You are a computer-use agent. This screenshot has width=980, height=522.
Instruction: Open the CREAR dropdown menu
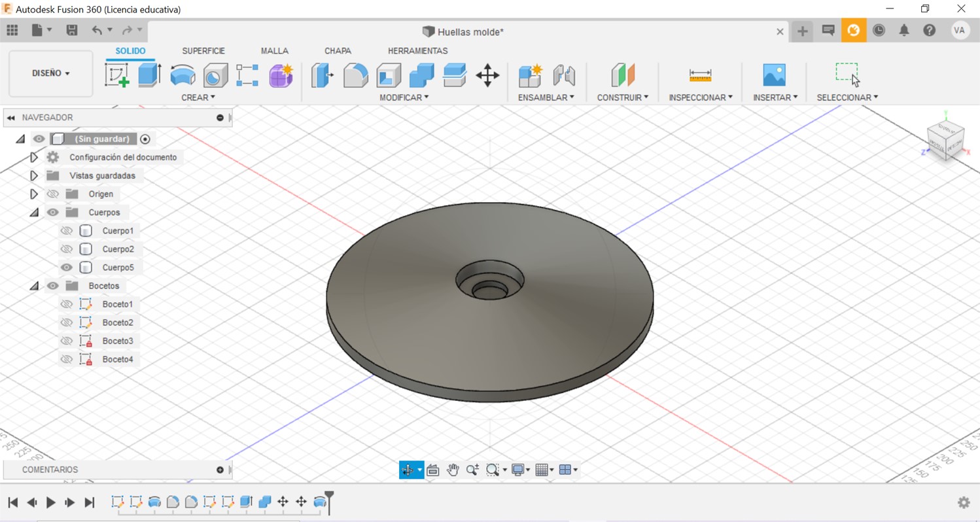tap(198, 97)
